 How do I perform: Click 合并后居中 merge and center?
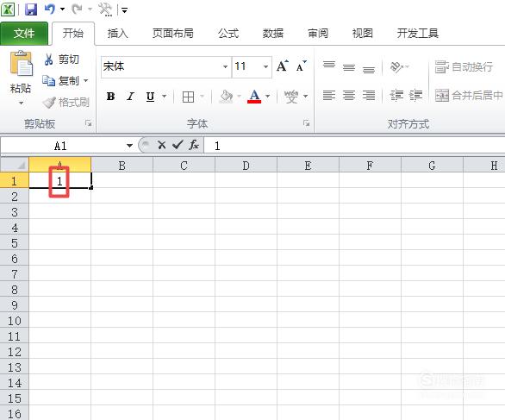click(469, 96)
